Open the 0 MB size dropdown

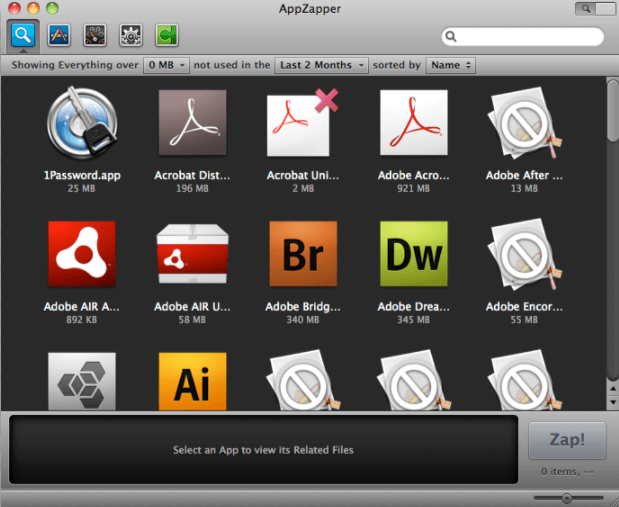[x=166, y=65]
